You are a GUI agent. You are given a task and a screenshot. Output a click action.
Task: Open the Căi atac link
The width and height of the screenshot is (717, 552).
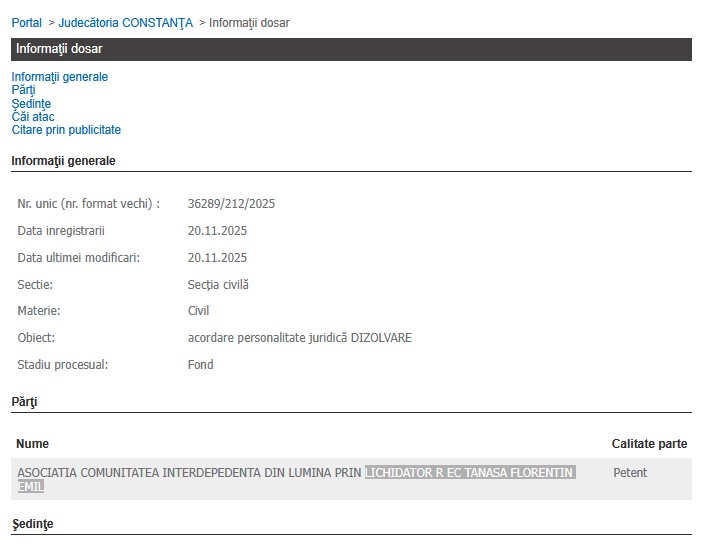(x=33, y=117)
